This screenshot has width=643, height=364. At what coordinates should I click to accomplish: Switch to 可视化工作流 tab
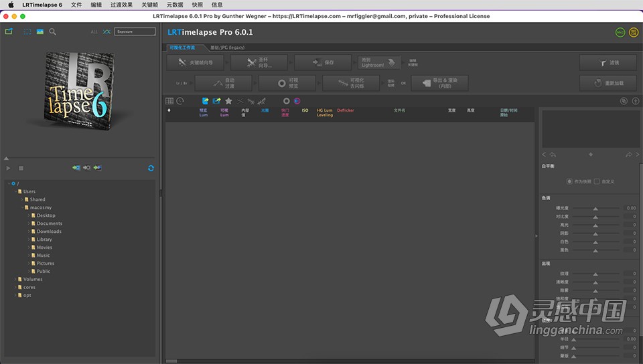click(x=182, y=48)
